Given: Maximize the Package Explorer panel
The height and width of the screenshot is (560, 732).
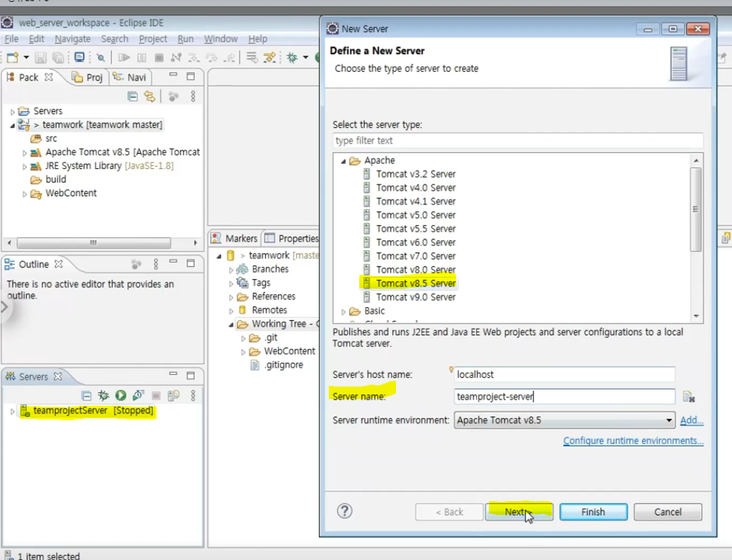Looking at the screenshot, I should [x=190, y=76].
